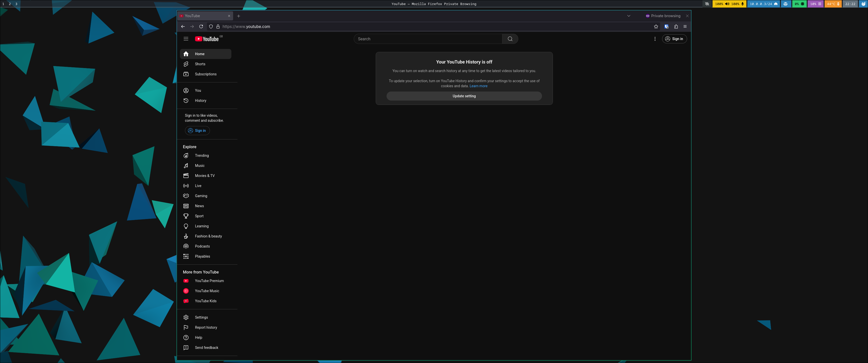This screenshot has height=363, width=868.
Task: Open the Firefox extensions puzzle icon
Action: pos(675,27)
